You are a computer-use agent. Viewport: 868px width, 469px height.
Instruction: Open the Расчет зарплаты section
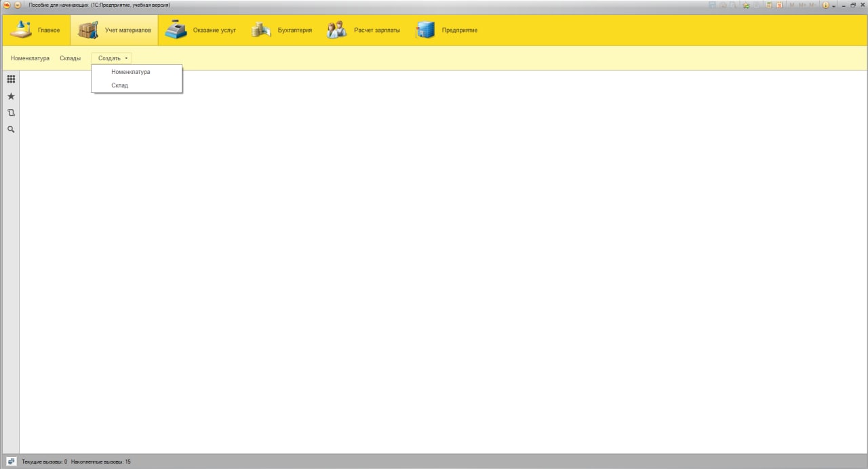363,30
